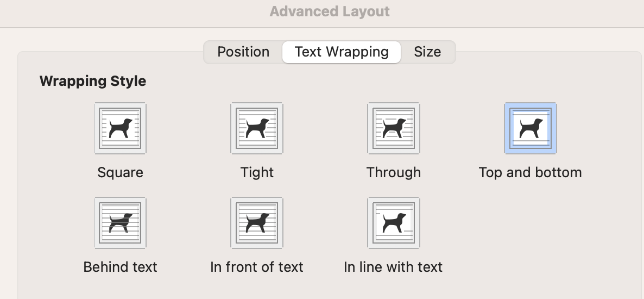Click empty space beneath Top and bottom option
Viewport: 644px width, 299px height.
pyautogui.click(x=531, y=228)
